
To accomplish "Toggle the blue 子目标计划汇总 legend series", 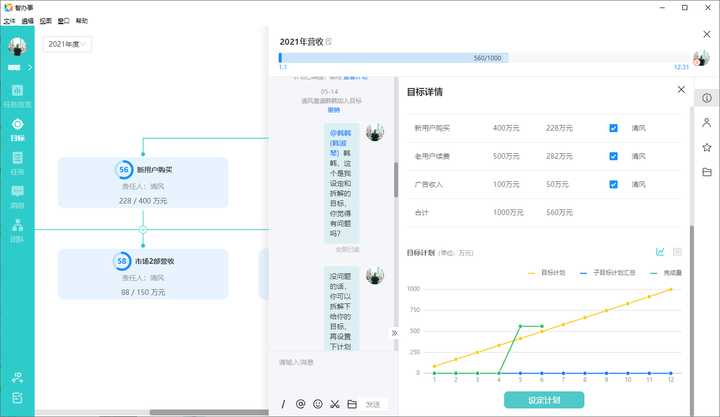I will 608,273.
